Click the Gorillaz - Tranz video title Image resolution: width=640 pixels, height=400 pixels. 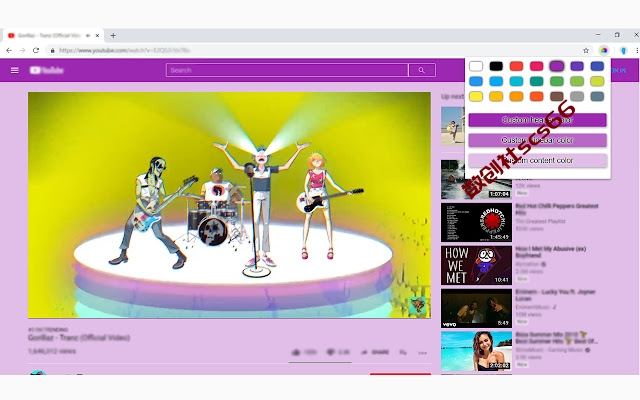pos(79,338)
